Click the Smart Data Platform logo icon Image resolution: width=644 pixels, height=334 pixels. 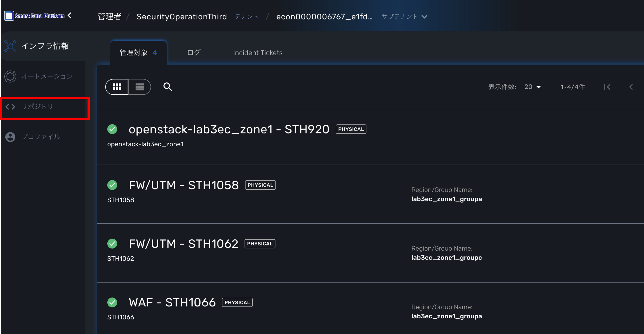coord(9,16)
